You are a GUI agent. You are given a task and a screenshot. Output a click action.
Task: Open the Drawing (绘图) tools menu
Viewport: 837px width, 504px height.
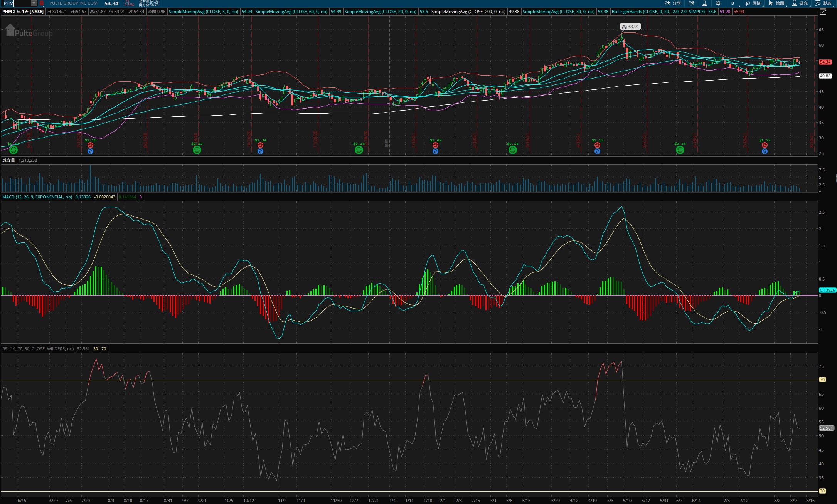click(x=776, y=3)
